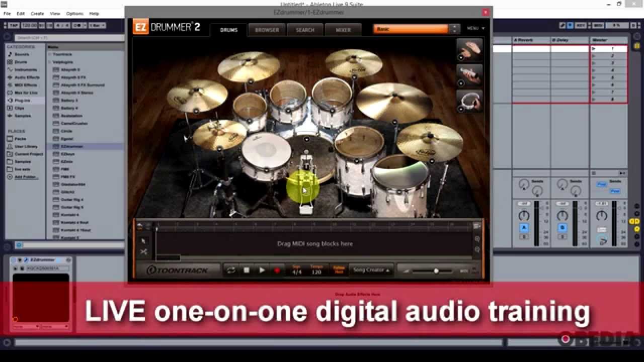Screen dimensions: 644x362
Task: Open Ableton Options menu
Action: click(74, 14)
